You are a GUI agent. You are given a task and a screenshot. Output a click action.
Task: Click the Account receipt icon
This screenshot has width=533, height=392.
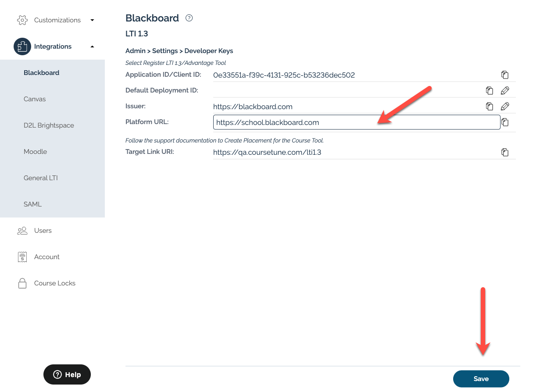(22, 257)
